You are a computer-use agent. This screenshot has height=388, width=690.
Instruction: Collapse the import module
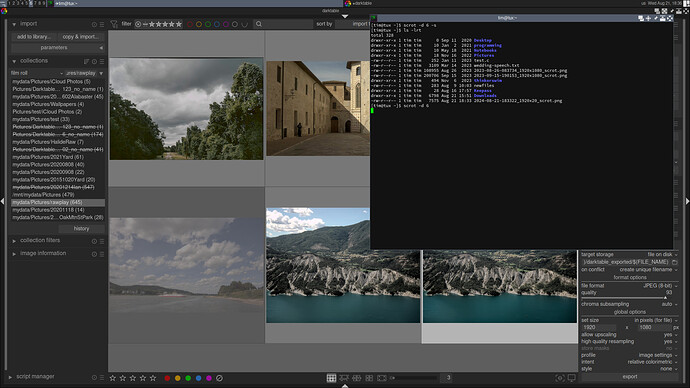click(x=14, y=24)
